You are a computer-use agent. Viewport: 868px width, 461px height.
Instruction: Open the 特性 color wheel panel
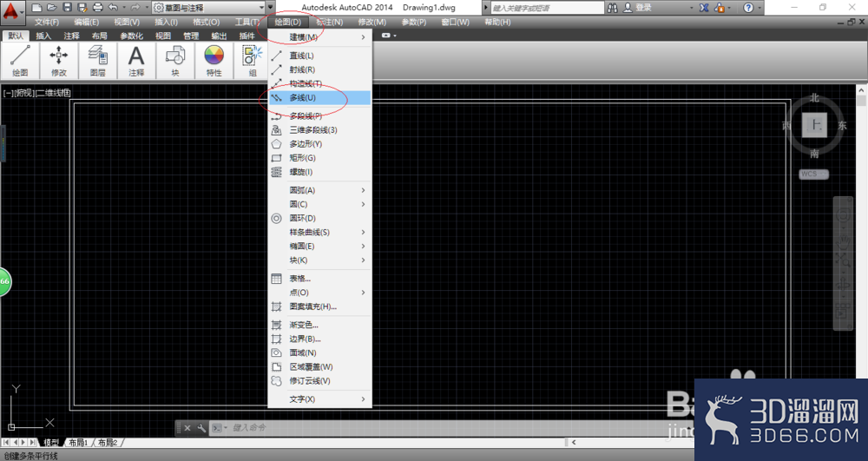tap(214, 61)
